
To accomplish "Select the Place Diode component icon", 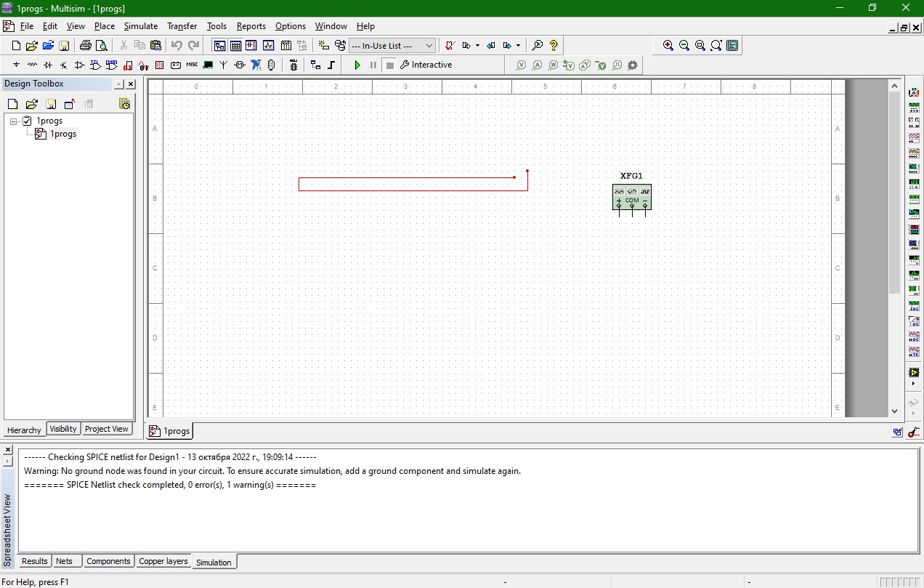I will coord(48,65).
